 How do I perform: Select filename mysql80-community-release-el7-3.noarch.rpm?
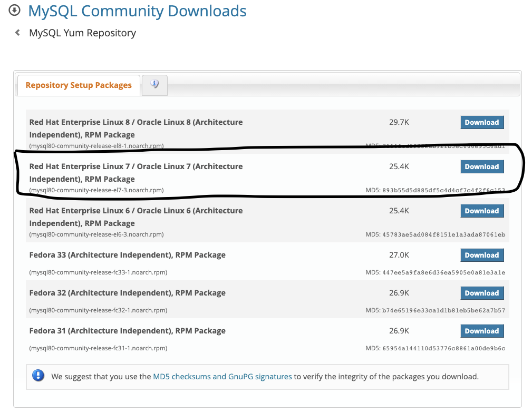pos(96,190)
